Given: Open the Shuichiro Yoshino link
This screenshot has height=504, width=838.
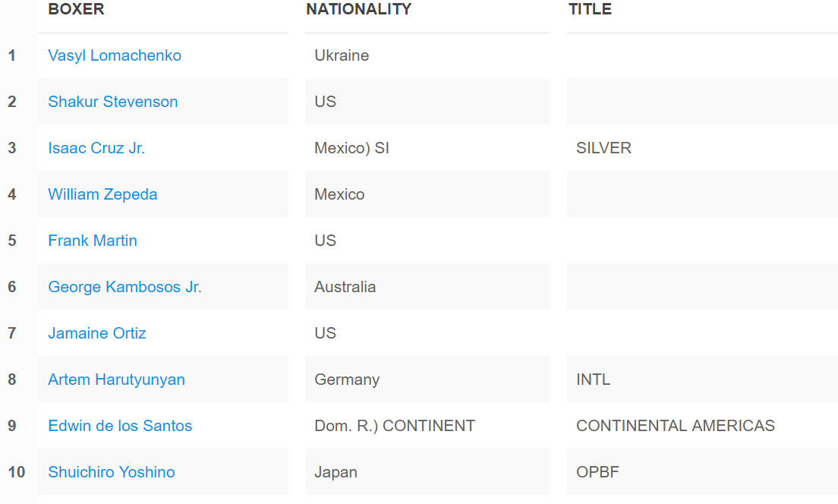Looking at the screenshot, I should coord(112,472).
